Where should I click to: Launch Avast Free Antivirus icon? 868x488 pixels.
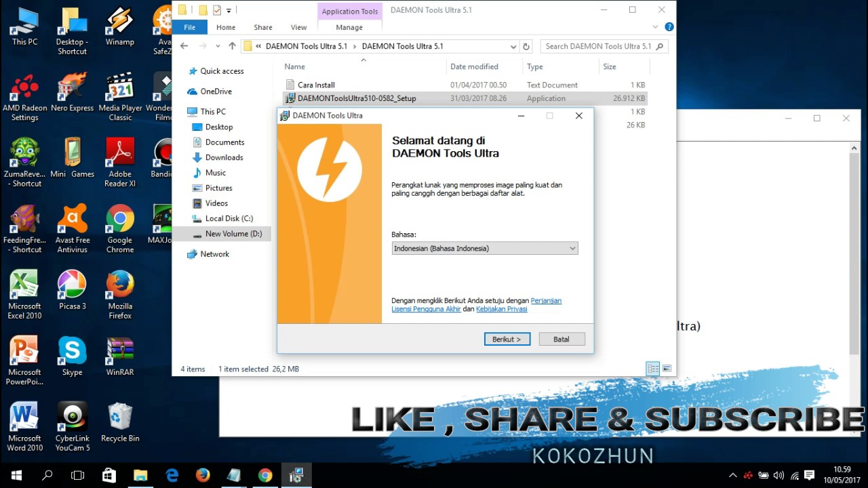73,229
